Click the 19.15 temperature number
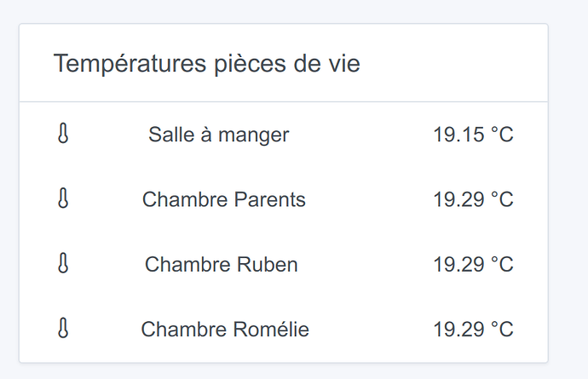588x379 pixels. (458, 135)
